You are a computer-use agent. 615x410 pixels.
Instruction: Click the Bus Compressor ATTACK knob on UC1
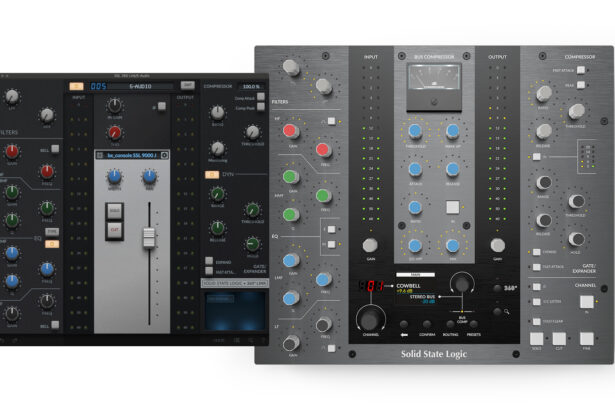pyautogui.click(x=415, y=169)
